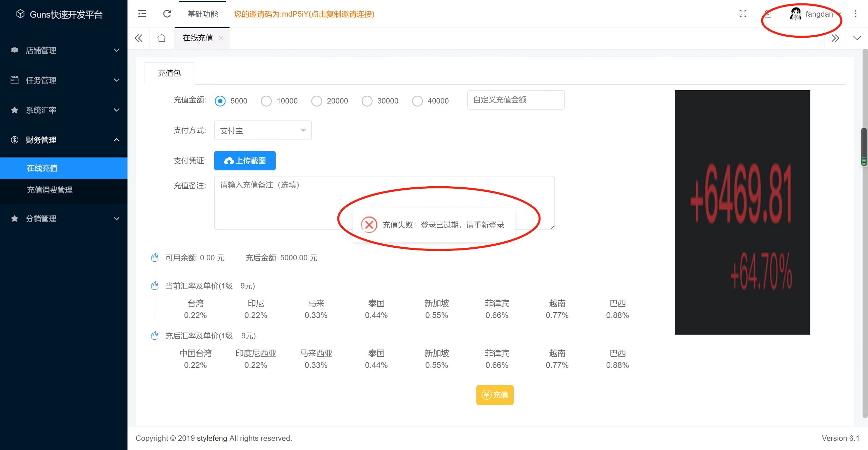Click the 充后金额: 5000.00 元 text

(281, 258)
